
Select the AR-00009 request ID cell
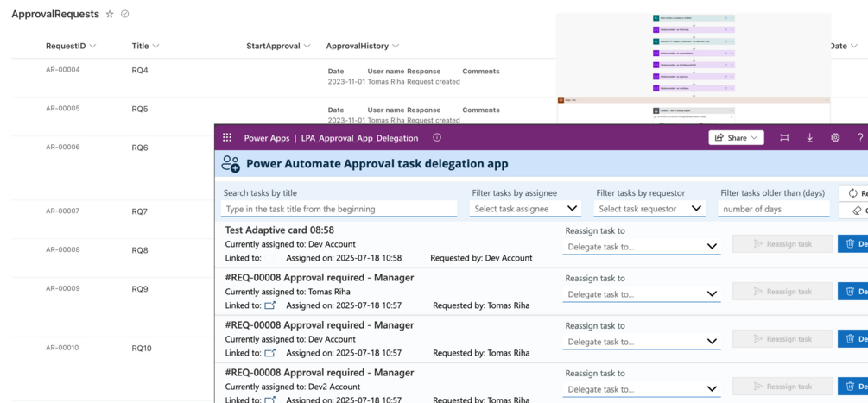[x=62, y=288]
